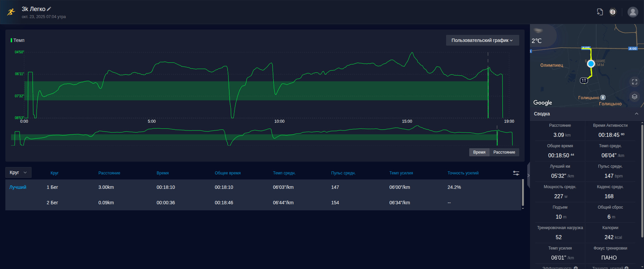Screen dimensions: 644x269
Task: Sort laps by Темп средн. column
Action: click(x=284, y=173)
